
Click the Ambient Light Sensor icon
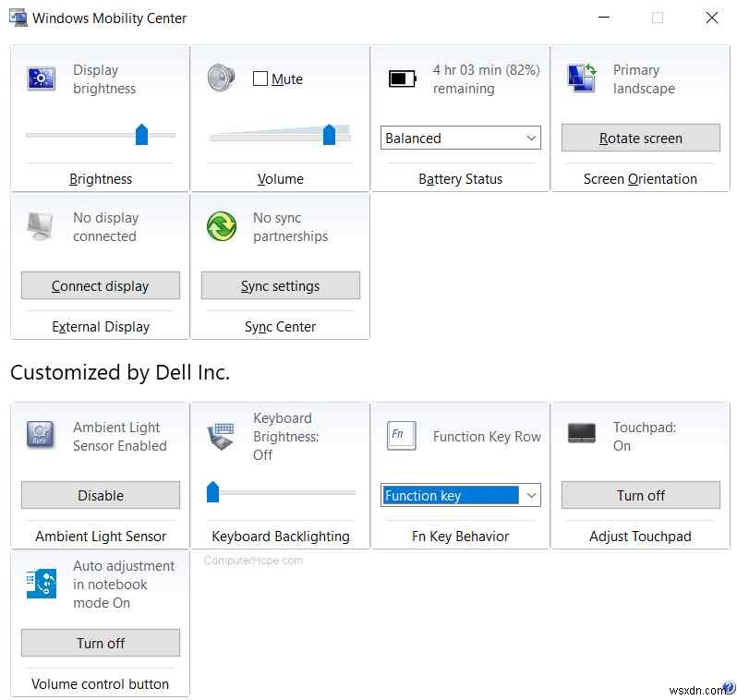point(40,435)
